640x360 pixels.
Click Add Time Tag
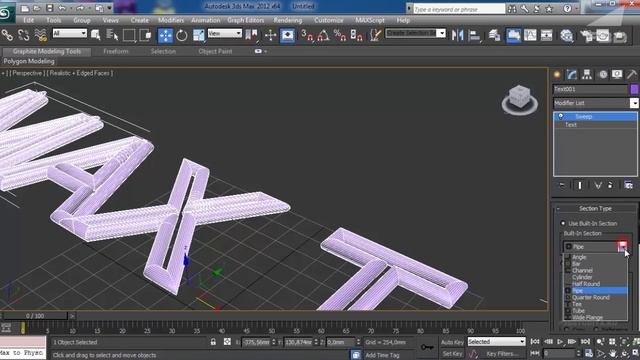(382, 355)
